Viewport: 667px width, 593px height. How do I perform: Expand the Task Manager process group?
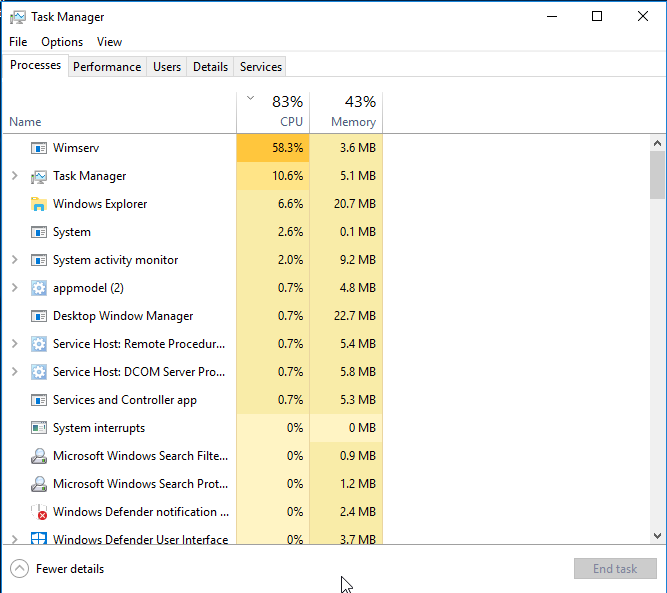point(14,176)
